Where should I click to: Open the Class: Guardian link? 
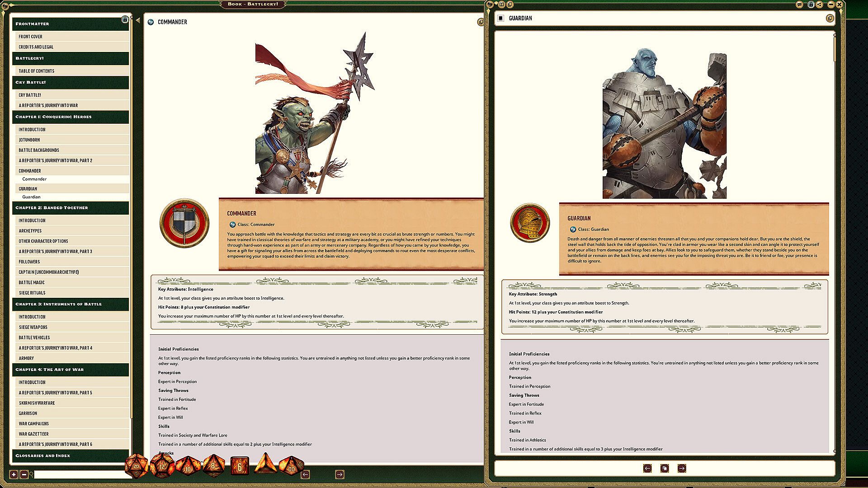[x=593, y=229]
